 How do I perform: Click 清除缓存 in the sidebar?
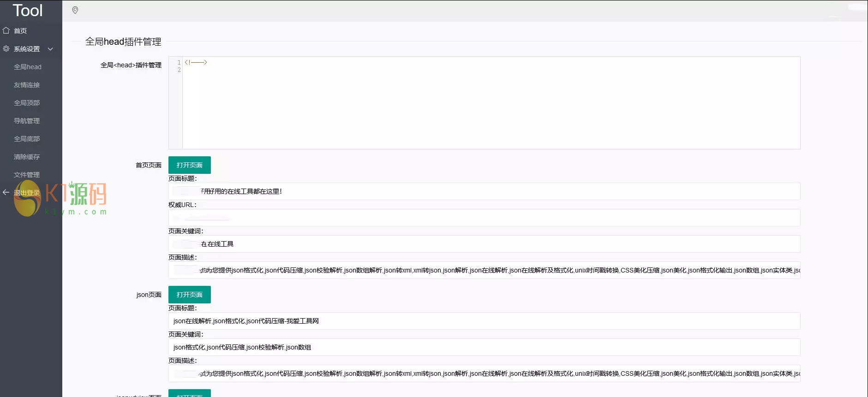[27, 157]
